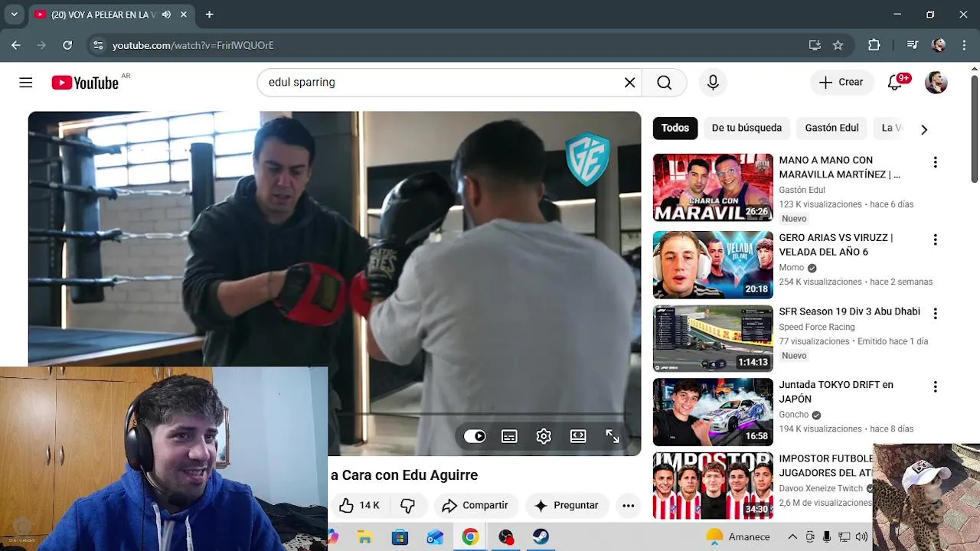The width and height of the screenshot is (980, 551).
Task: Install or cast via the address bar screen icon
Action: pyautogui.click(x=815, y=45)
